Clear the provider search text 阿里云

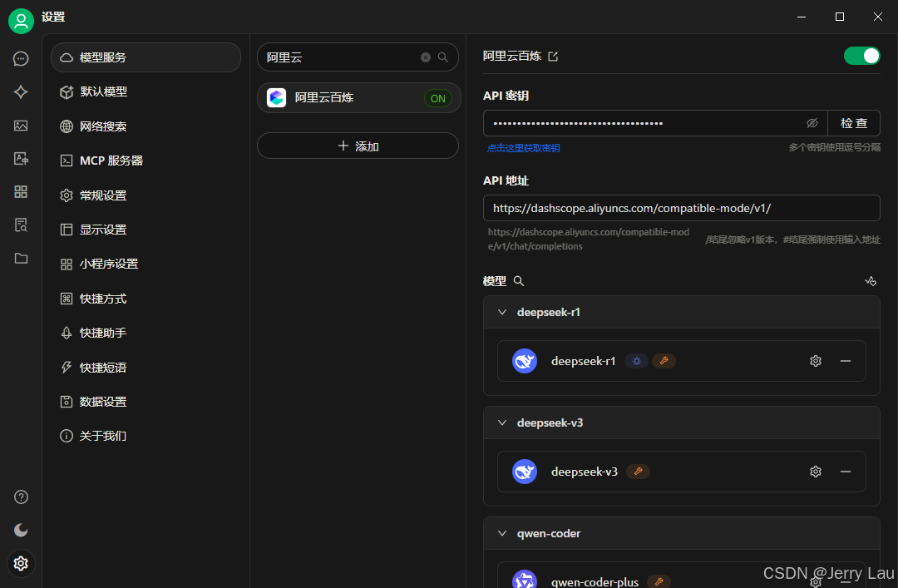(x=426, y=57)
